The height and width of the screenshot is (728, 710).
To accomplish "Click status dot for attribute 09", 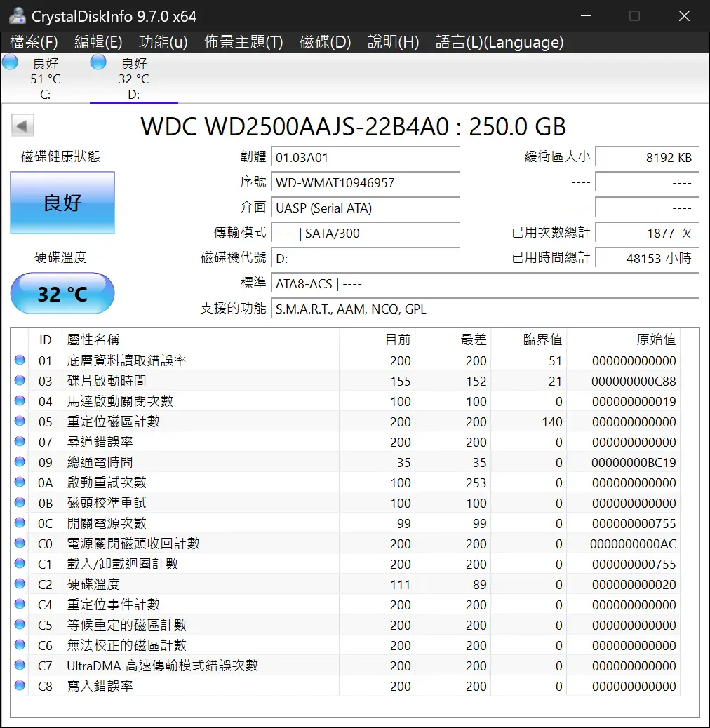I will coord(20,461).
